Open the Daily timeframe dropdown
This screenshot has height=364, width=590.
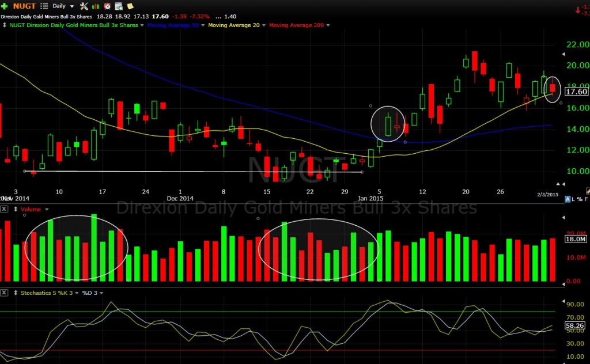coord(63,6)
